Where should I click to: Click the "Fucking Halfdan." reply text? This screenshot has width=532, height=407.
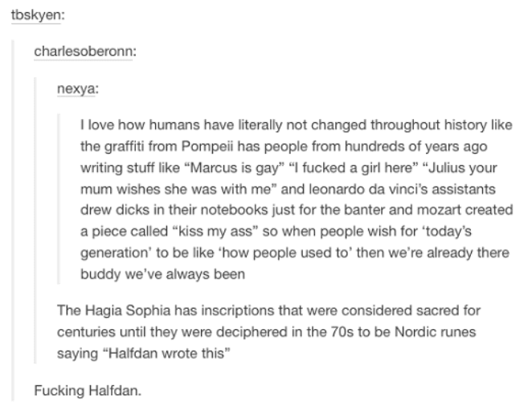coord(88,390)
